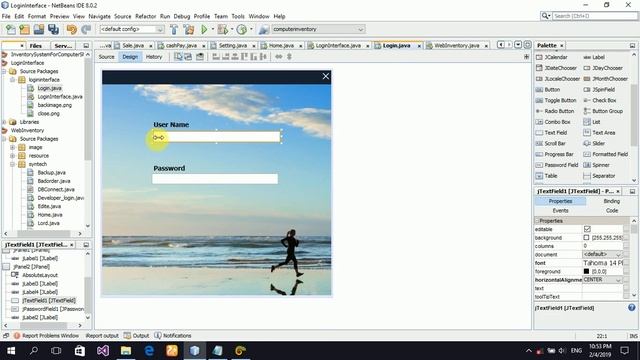
Task: Click the Preview Design icon
Action: click(x=200, y=57)
